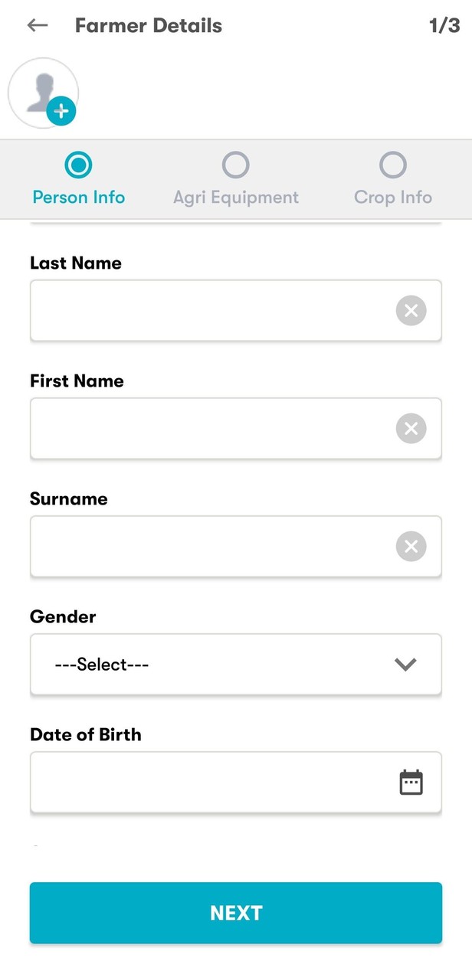Image resolution: width=472 pixels, height=980 pixels.
Task: Add a profile photo with plus icon
Action: coord(61,111)
